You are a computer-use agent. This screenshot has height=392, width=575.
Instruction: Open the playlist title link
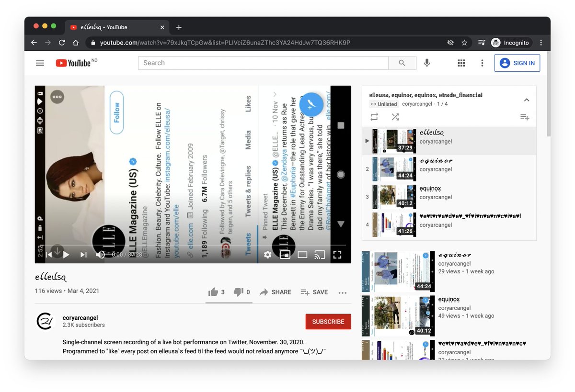pos(425,95)
